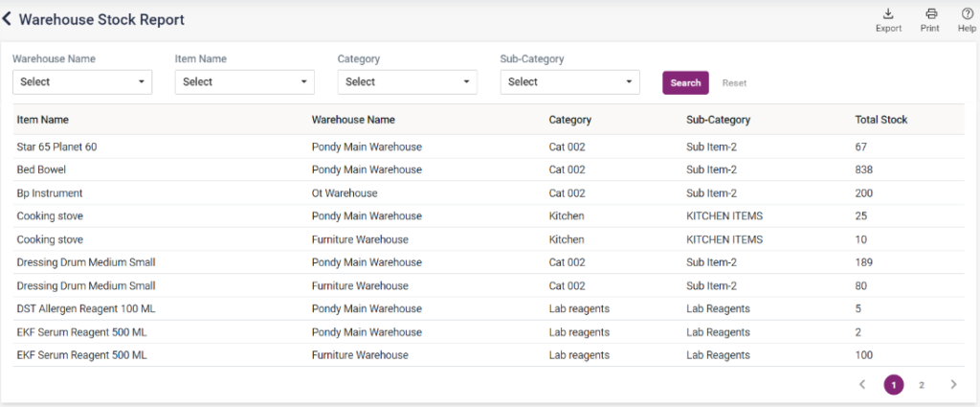The width and height of the screenshot is (980, 407).
Task: Click the Item Name column header
Action: click(x=43, y=120)
